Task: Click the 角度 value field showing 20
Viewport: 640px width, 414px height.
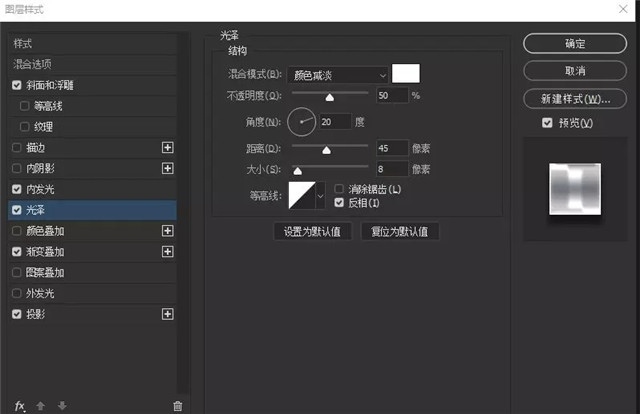Action: pyautogui.click(x=335, y=122)
